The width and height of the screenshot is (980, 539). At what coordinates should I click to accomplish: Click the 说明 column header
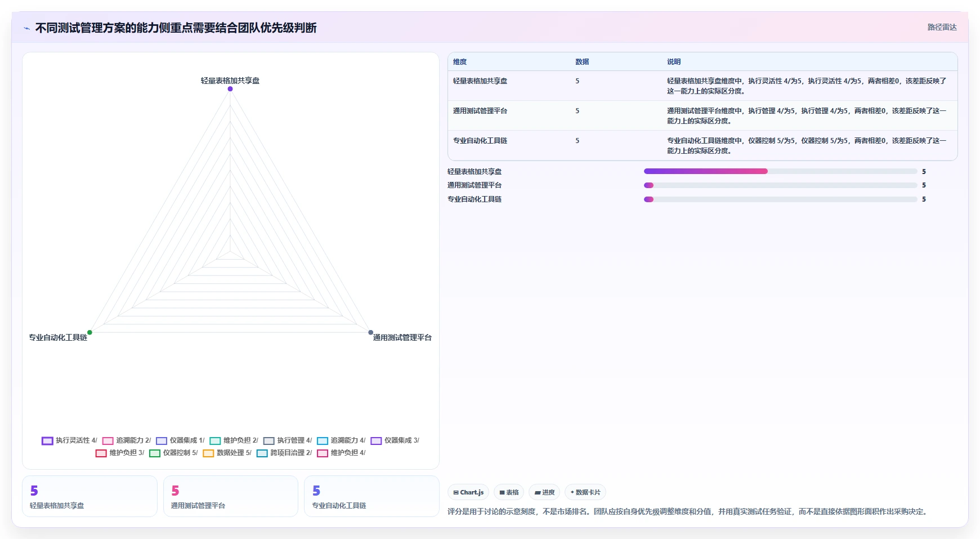pyautogui.click(x=674, y=62)
